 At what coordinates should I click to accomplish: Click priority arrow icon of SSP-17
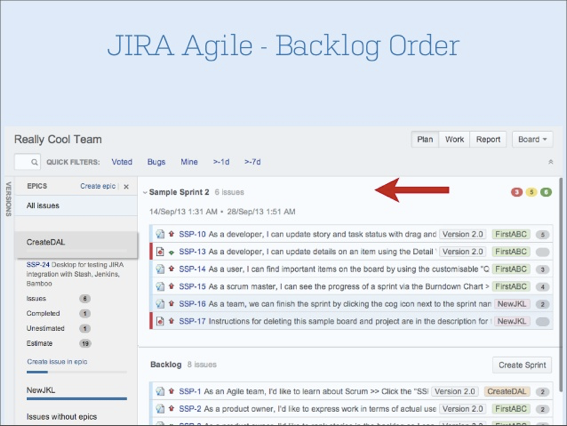coord(172,320)
